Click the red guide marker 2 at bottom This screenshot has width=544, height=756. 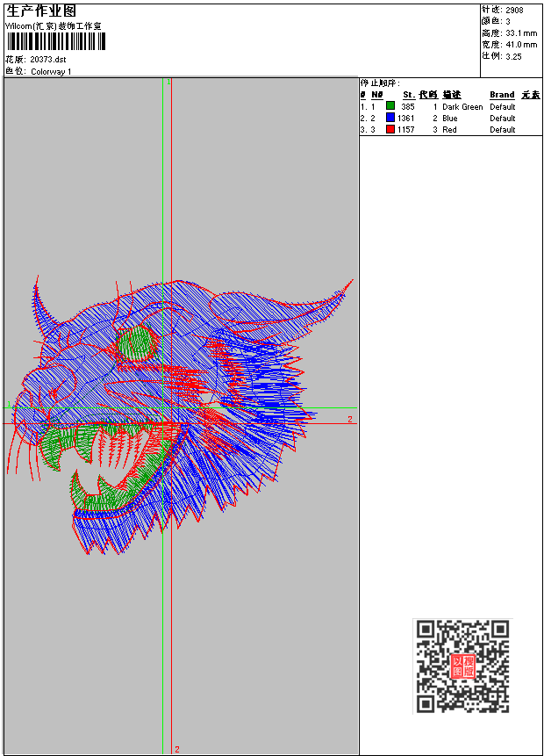pos(177,749)
